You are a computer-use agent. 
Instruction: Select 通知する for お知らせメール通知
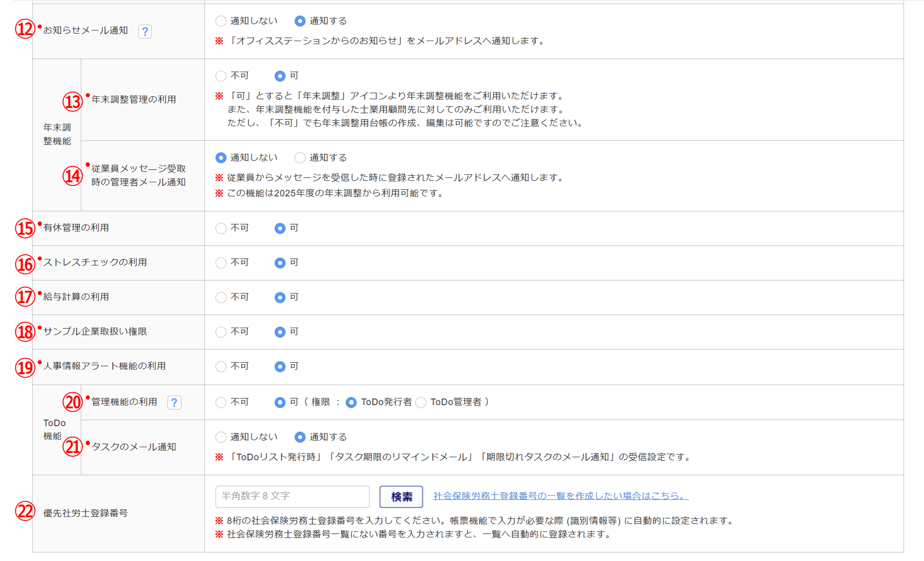pos(300,21)
